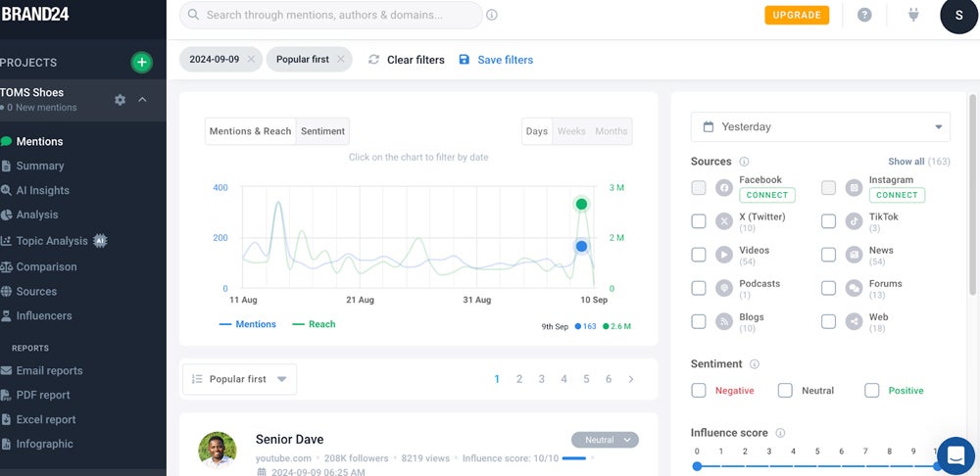Click the Web source share icon
Screen dimensions: 980x476
[854, 321]
